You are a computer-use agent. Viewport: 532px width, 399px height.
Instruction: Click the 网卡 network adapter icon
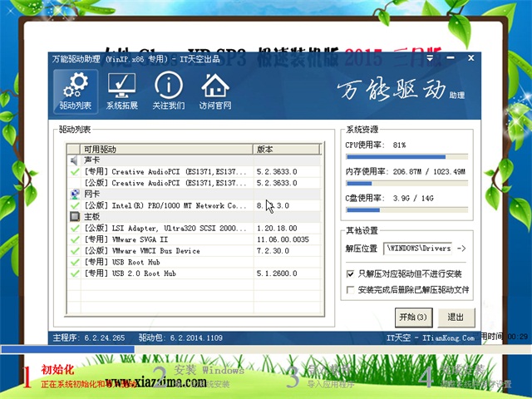pos(74,194)
